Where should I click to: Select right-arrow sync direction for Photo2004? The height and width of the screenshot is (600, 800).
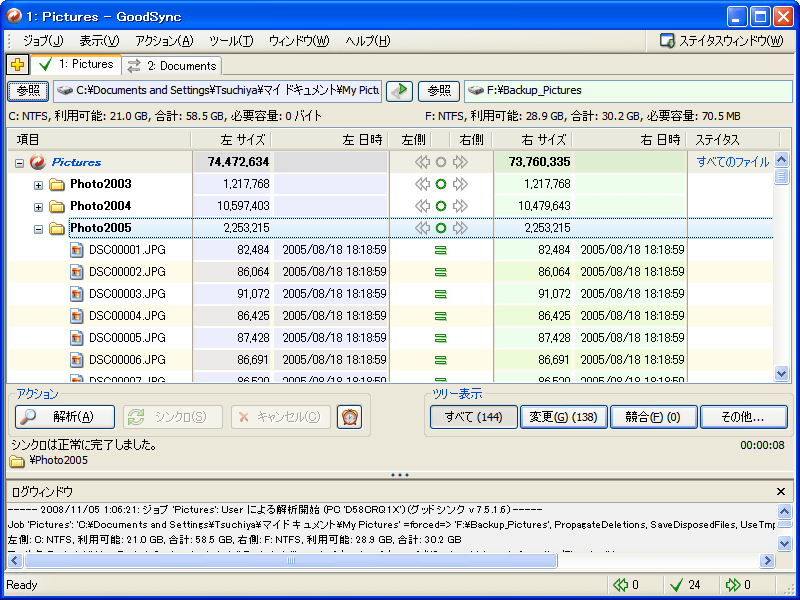pos(460,206)
